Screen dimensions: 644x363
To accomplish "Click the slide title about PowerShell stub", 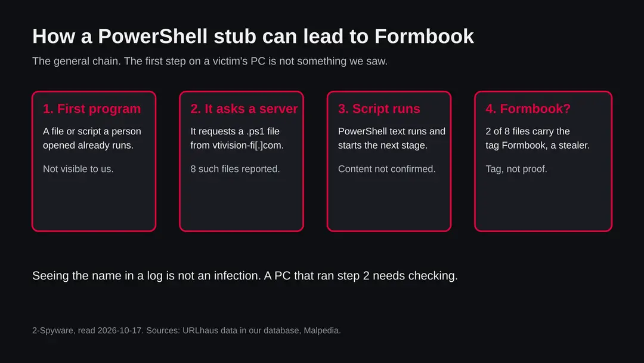I will click(253, 36).
